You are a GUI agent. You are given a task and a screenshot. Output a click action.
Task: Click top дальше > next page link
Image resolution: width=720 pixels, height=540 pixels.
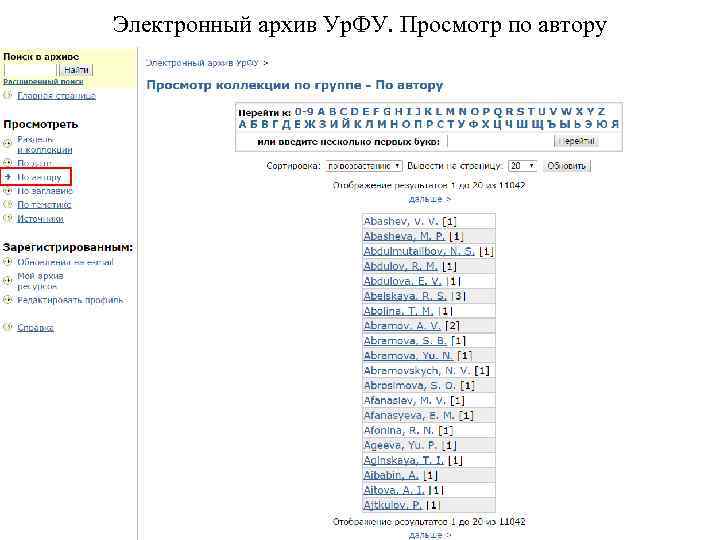tap(430, 199)
